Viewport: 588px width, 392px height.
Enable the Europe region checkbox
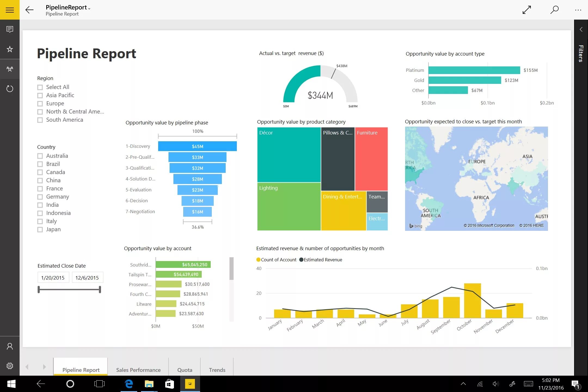(x=40, y=103)
